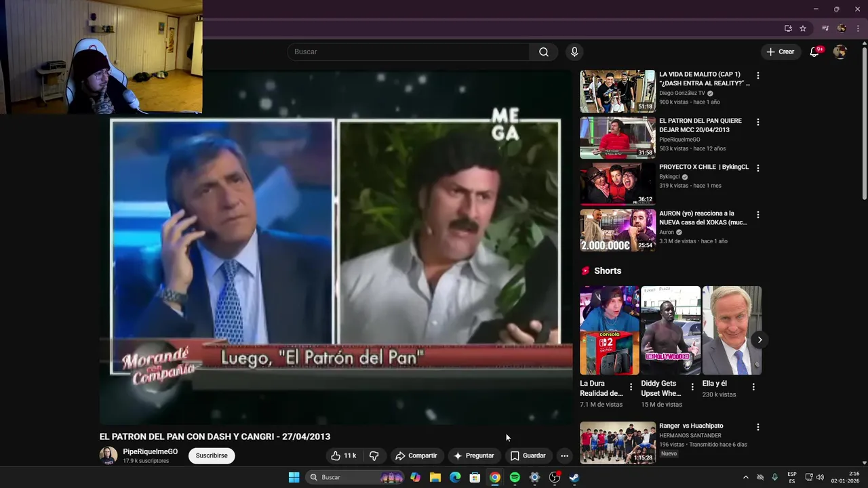Open options for La Dura Realidad short
This screenshot has height=488, width=868.
pyautogui.click(x=631, y=387)
